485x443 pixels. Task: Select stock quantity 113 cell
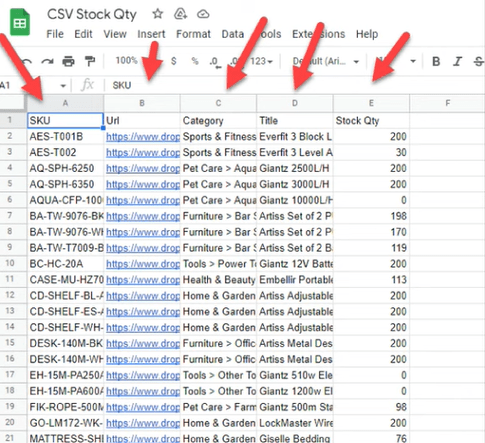(371, 280)
